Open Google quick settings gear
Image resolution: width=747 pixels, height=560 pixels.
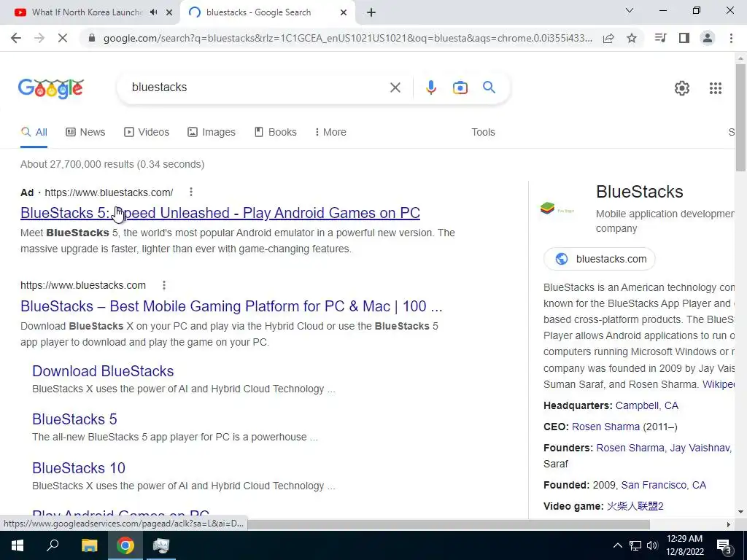point(682,88)
